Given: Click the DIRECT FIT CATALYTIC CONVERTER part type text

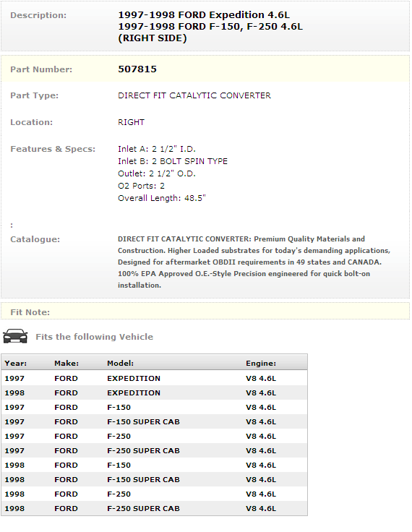Looking at the screenshot, I should (x=194, y=95).
